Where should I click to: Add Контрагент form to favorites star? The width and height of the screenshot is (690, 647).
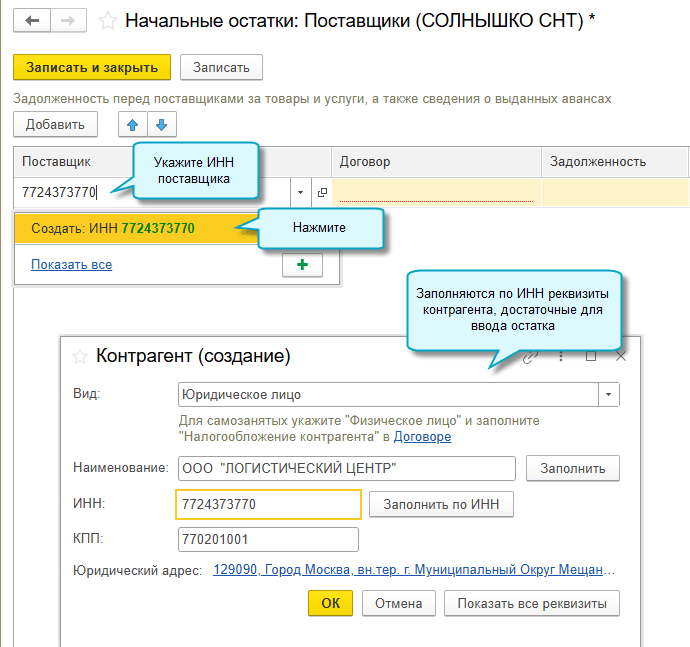click(80, 356)
